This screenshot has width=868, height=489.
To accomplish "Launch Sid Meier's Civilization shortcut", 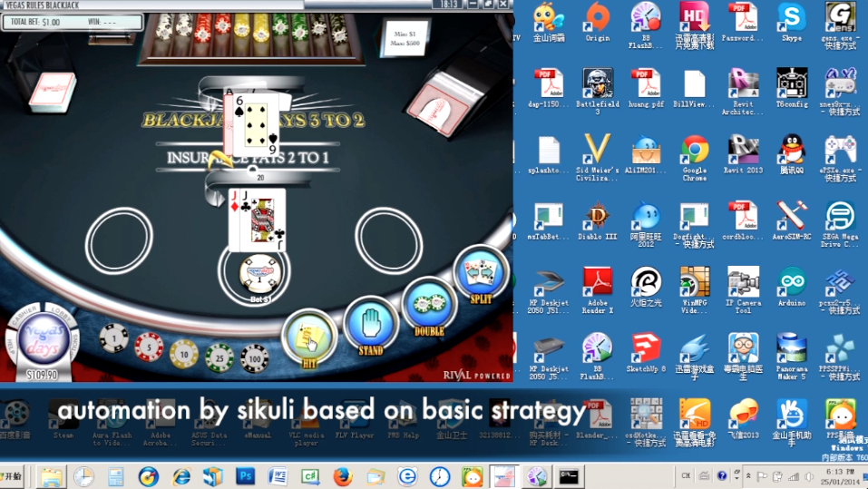I will pos(598,158).
